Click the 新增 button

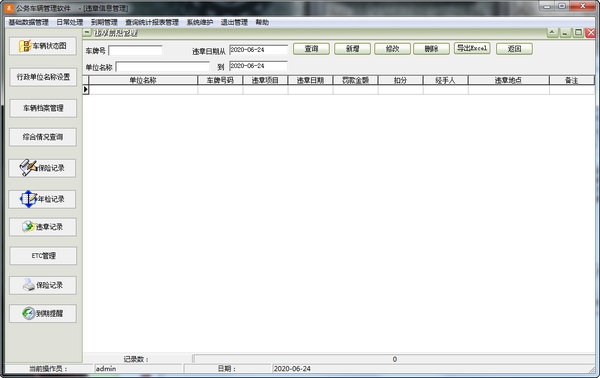(x=352, y=49)
